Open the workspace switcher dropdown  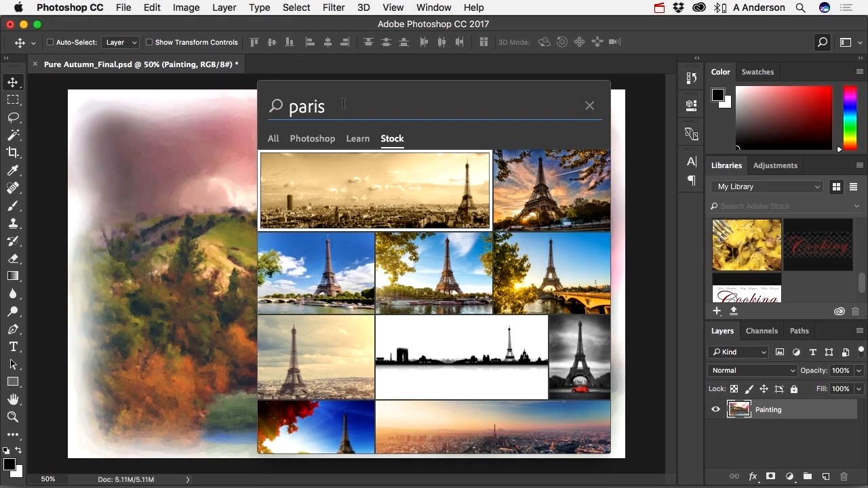[x=850, y=42]
